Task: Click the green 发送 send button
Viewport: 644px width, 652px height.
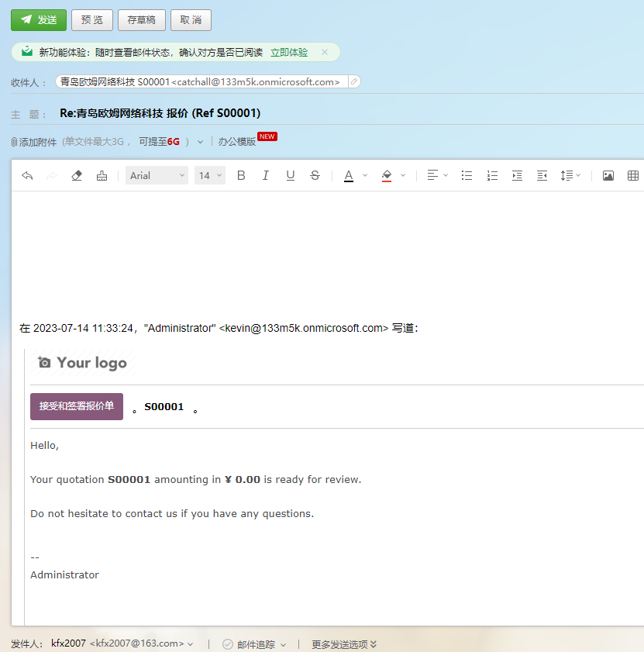Action: tap(39, 20)
